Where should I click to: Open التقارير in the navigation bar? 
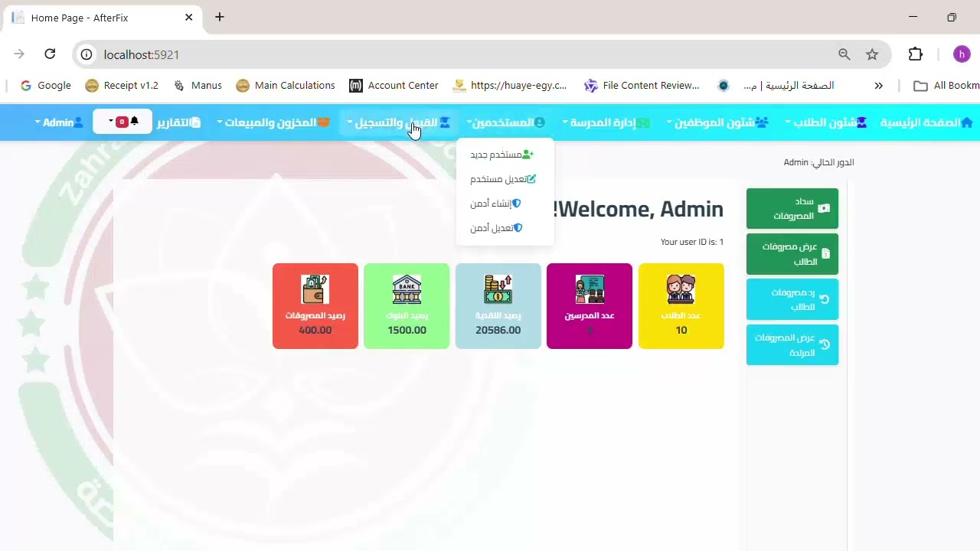point(179,122)
